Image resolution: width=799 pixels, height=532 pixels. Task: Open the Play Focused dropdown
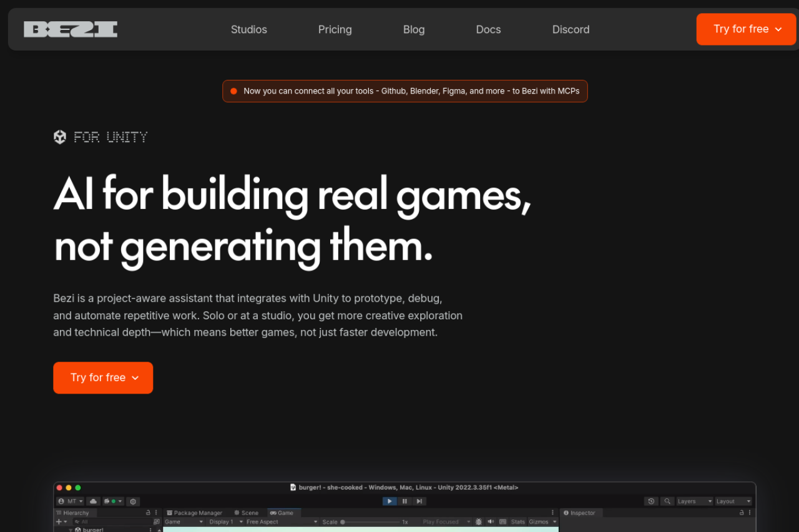click(x=446, y=522)
